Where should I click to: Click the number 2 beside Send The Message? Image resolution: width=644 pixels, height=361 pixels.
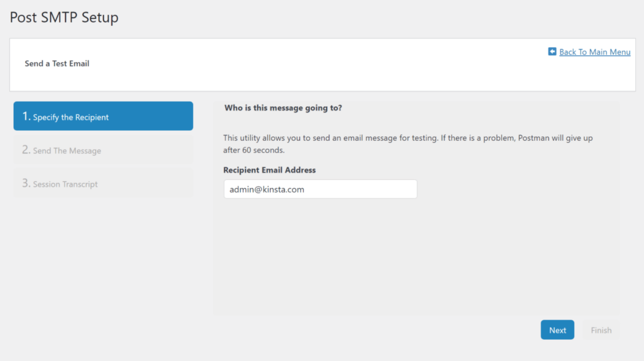26,150
